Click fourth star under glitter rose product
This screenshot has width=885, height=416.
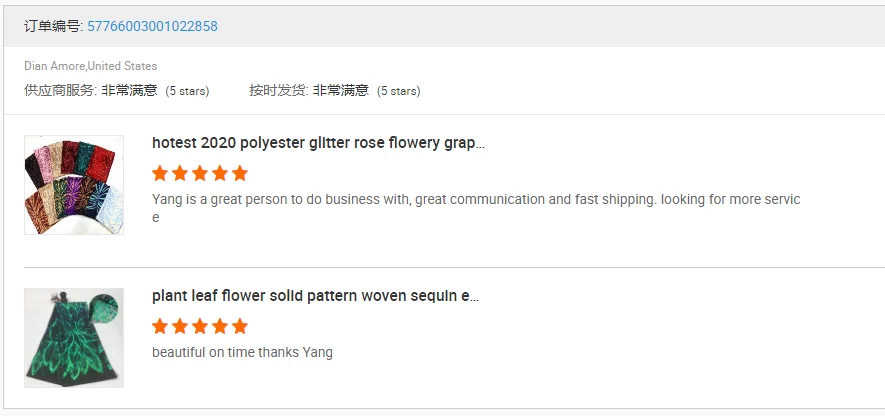[x=220, y=173]
